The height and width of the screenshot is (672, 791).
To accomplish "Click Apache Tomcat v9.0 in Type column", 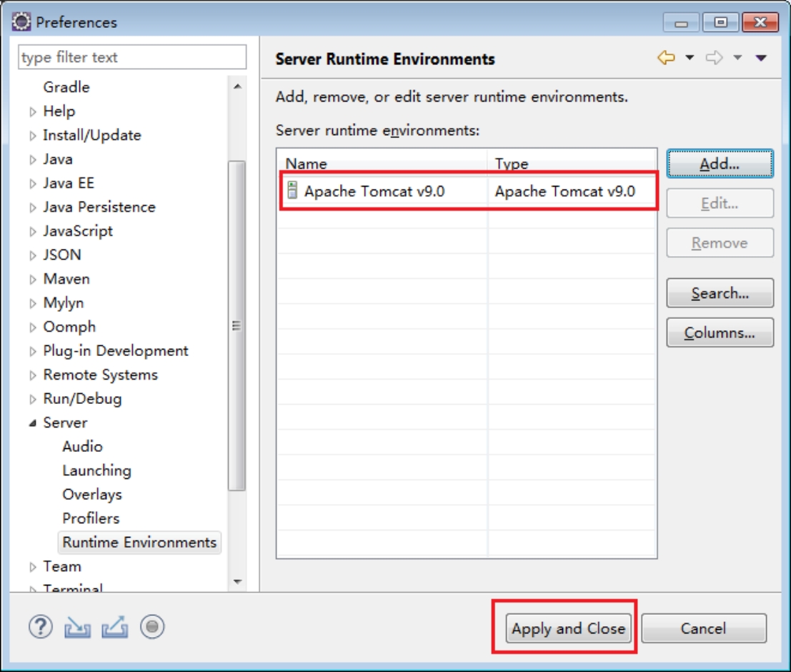I will pos(564,192).
